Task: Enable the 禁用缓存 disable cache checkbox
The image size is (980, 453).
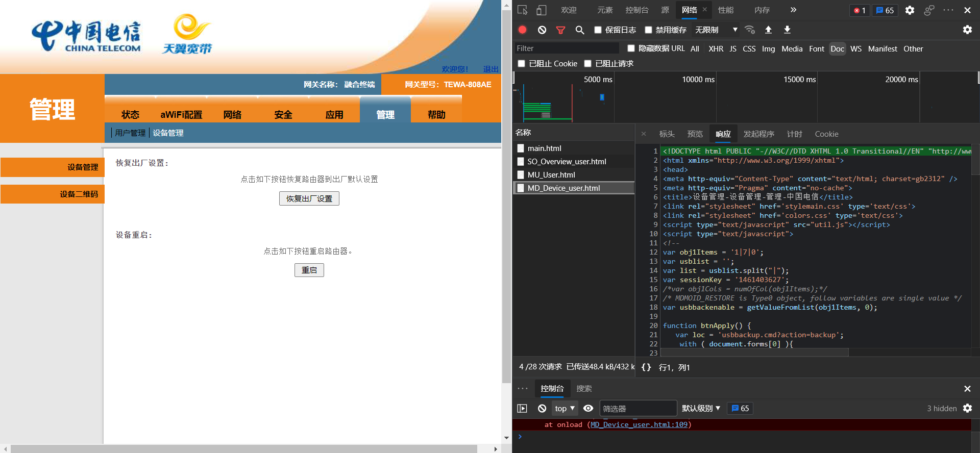Action: coord(648,30)
